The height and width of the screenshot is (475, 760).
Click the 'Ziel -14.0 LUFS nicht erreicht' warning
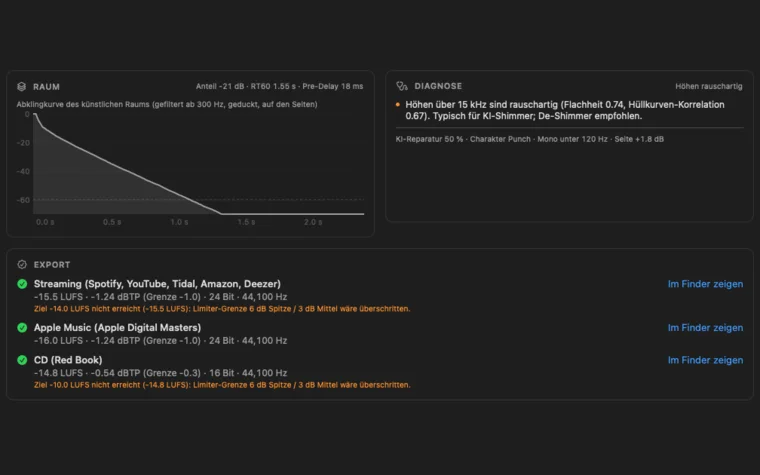click(222, 309)
